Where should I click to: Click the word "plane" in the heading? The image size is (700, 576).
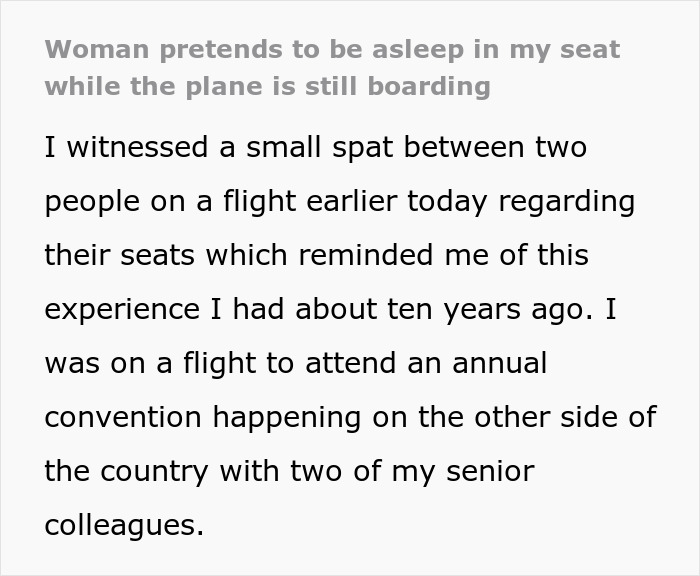[x=212, y=86]
